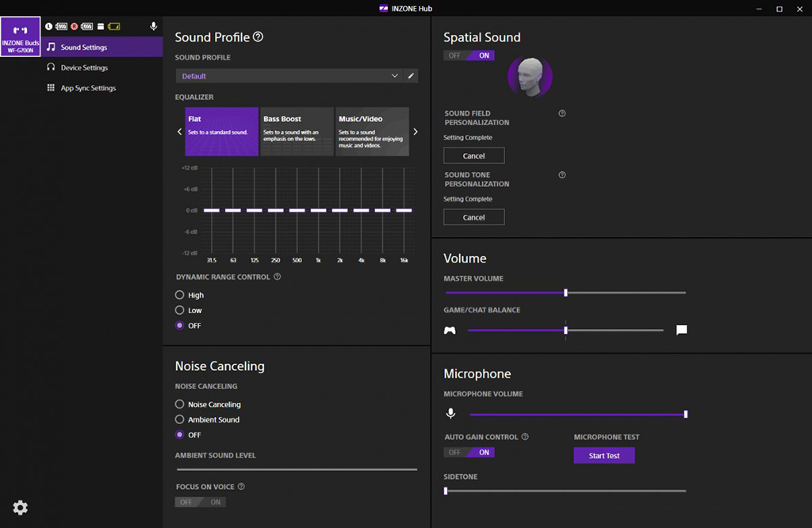Show next equalizer presets with right arrow
The height and width of the screenshot is (528, 812).
416,132
